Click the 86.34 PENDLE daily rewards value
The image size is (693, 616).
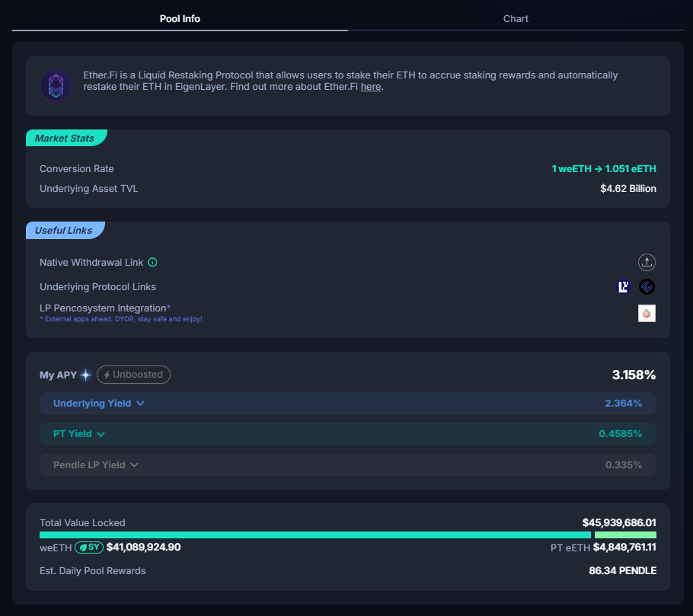tap(622, 571)
